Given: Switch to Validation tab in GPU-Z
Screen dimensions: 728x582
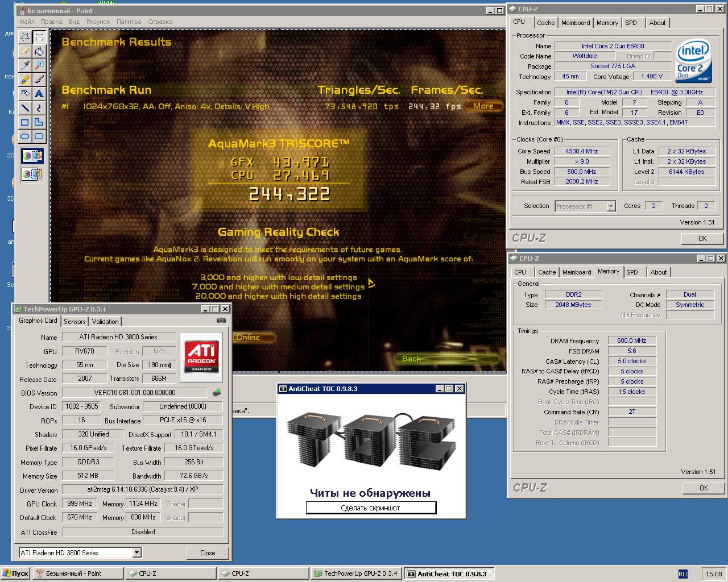Looking at the screenshot, I should point(105,322).
